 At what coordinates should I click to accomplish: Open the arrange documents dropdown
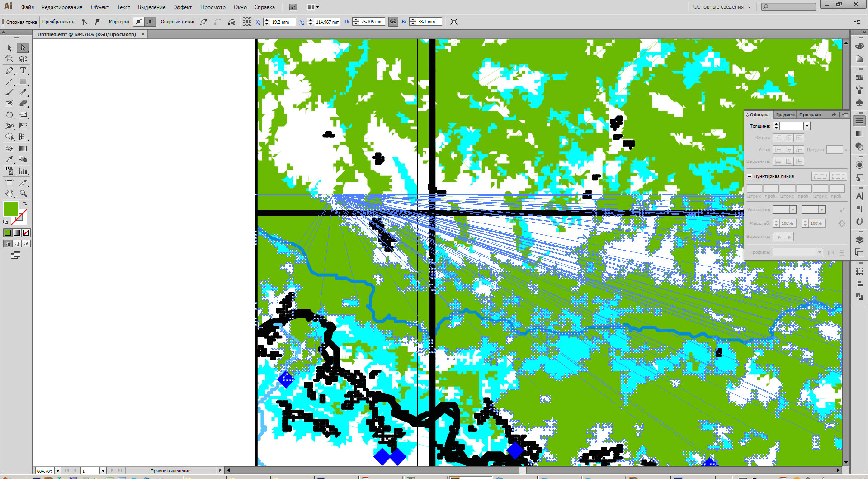click(x=313, y=7)
